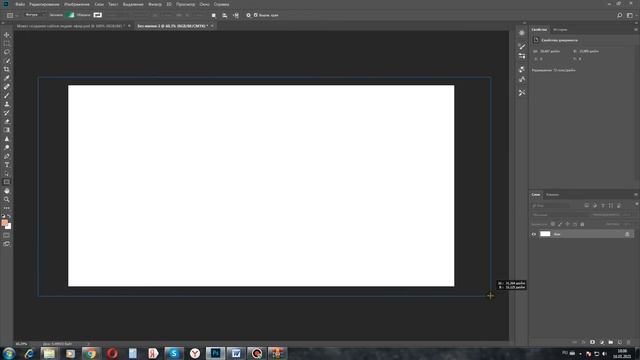640x360 pixels.
Task: Switch to the Каналы tab
Action: click(552, 195)
